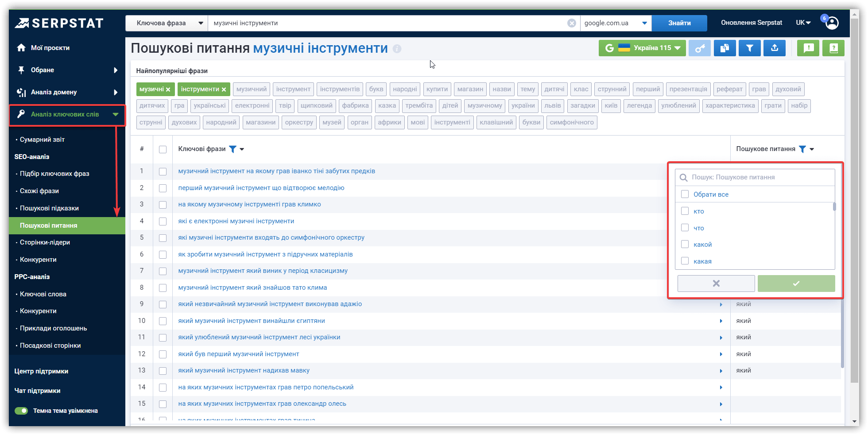
Task: Open the Ключові фрази column sort caret
Action: click(x=242, y=149)
